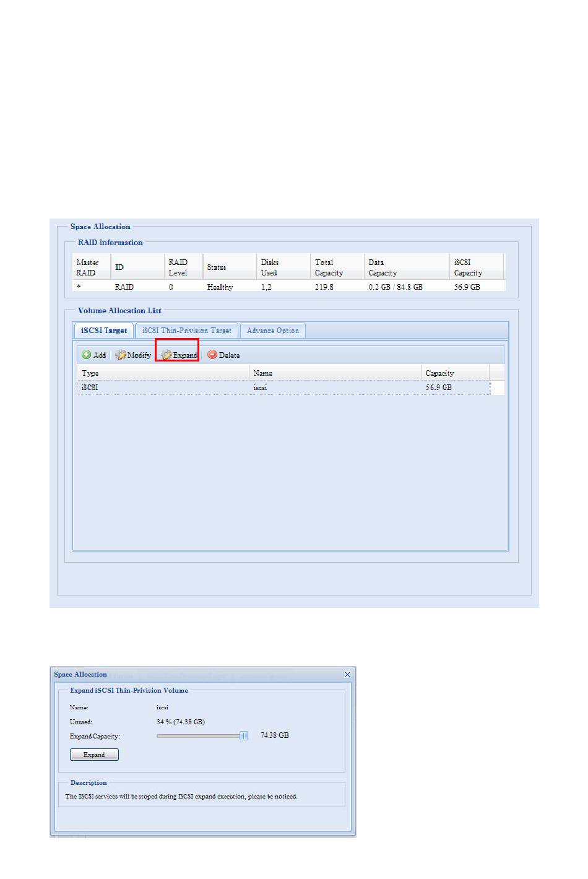Click the Disks Used column header

coord(283,267)
